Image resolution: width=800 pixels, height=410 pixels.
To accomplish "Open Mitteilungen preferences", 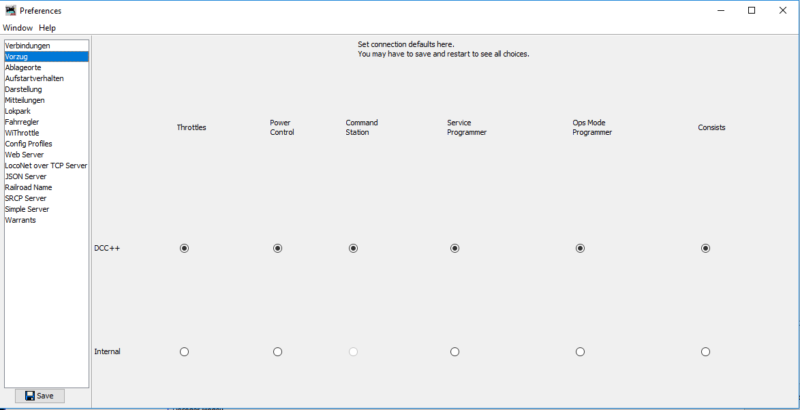I will point(46,100).
